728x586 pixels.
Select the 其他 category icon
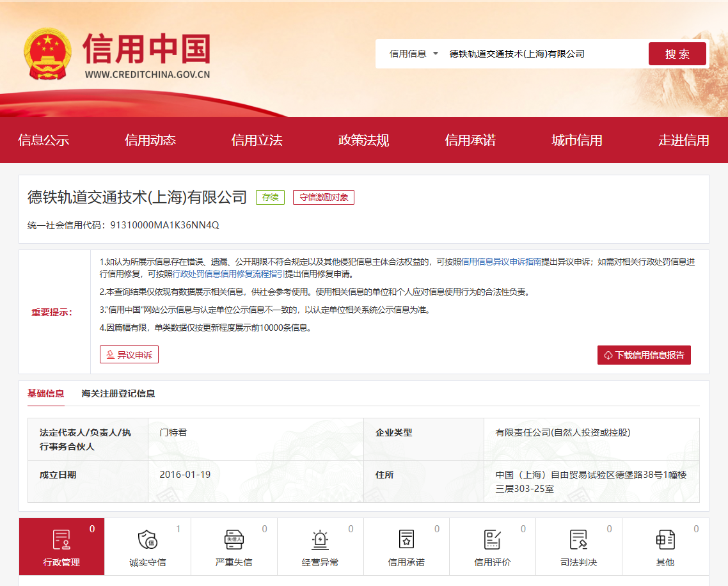(x=665, y=540)
